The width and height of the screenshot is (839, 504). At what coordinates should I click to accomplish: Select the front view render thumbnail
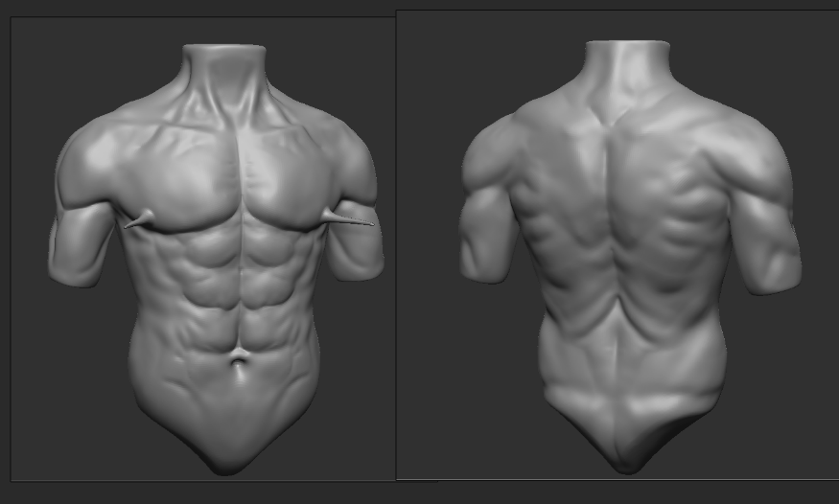tap(202, 249)
